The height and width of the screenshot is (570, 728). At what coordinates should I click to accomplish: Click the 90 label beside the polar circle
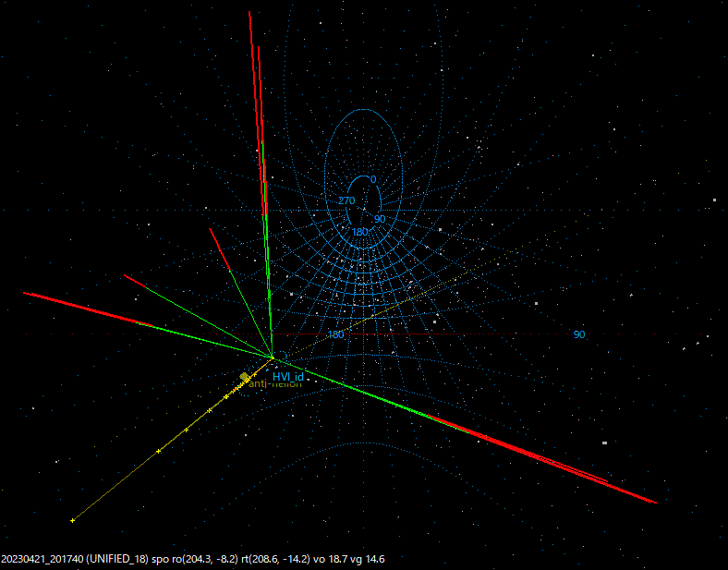(380, 219)
